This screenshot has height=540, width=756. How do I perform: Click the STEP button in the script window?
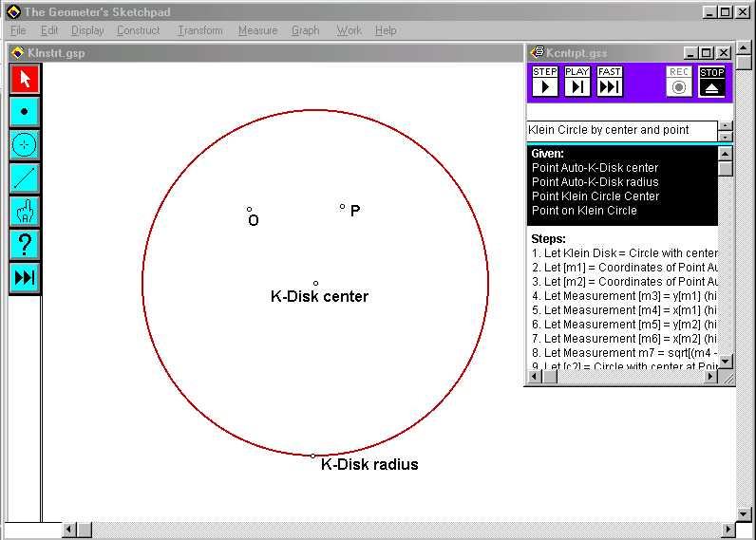pyautogui.click(x=545, y=82)
